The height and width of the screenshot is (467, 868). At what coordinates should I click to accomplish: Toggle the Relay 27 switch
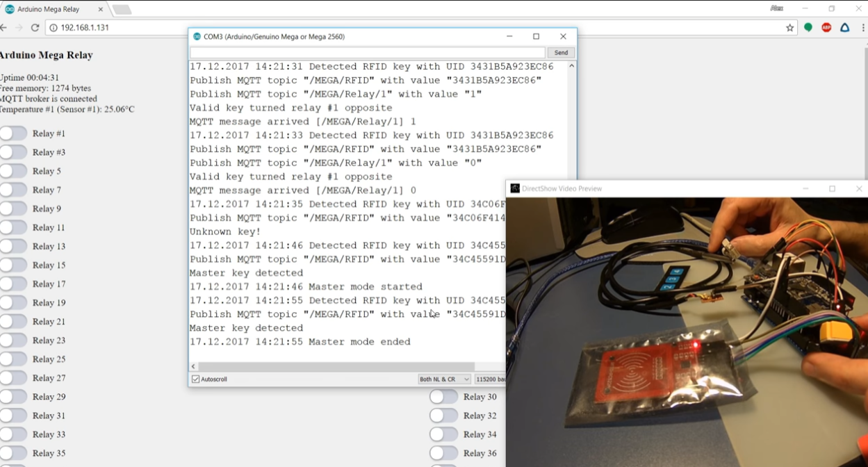pyautogui.click(x=13, y=377)
